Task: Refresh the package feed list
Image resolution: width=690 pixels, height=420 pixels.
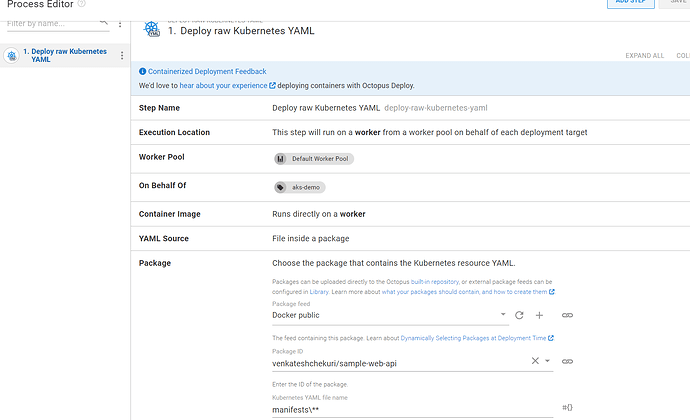Action: click(x=519, y=315)
